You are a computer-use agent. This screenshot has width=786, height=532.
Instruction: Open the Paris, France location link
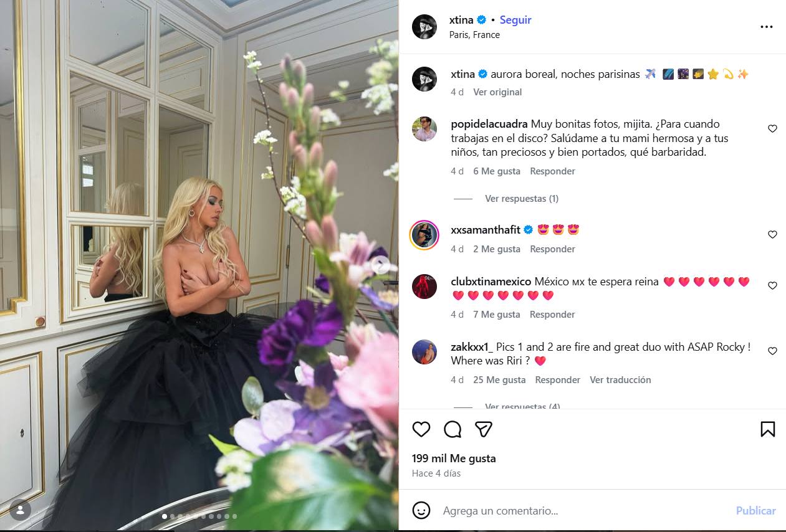point(474,35)
